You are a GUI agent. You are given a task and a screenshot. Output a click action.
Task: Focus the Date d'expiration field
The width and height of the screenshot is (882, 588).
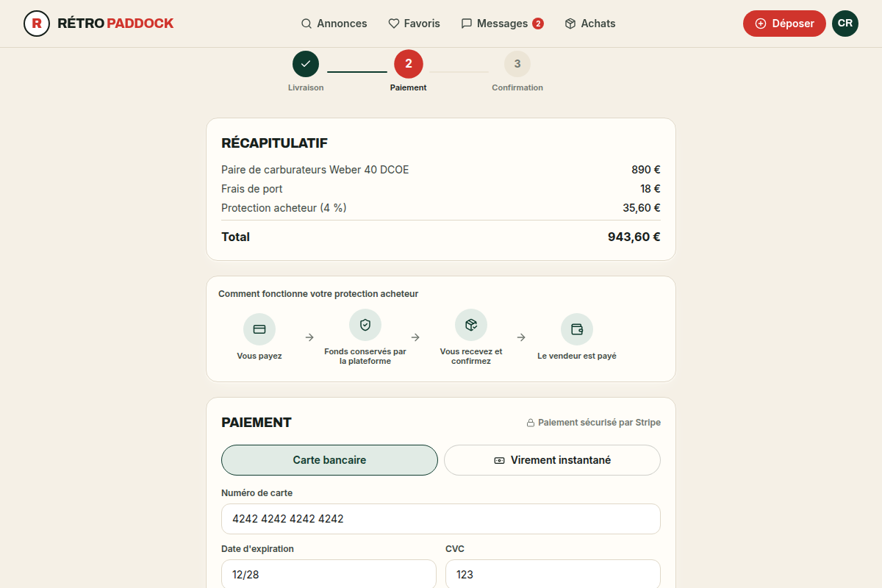pos(329,575)
